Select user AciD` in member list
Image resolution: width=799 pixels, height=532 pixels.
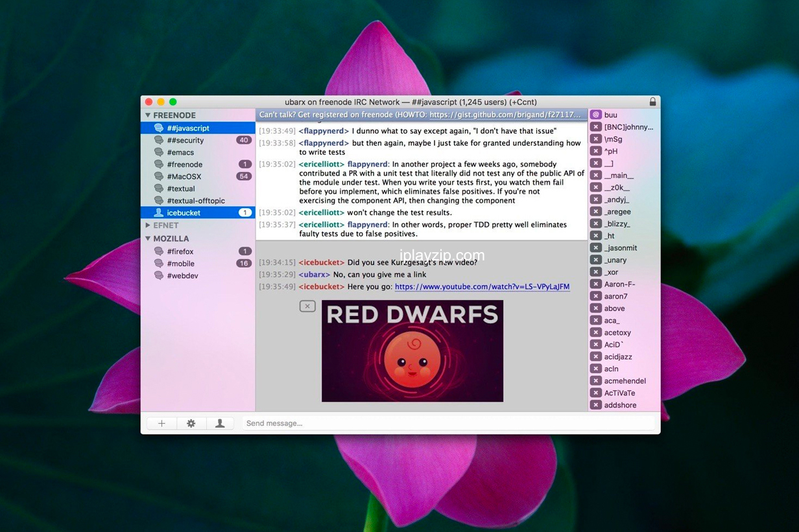pyautogui.click(x=614, y=345)
